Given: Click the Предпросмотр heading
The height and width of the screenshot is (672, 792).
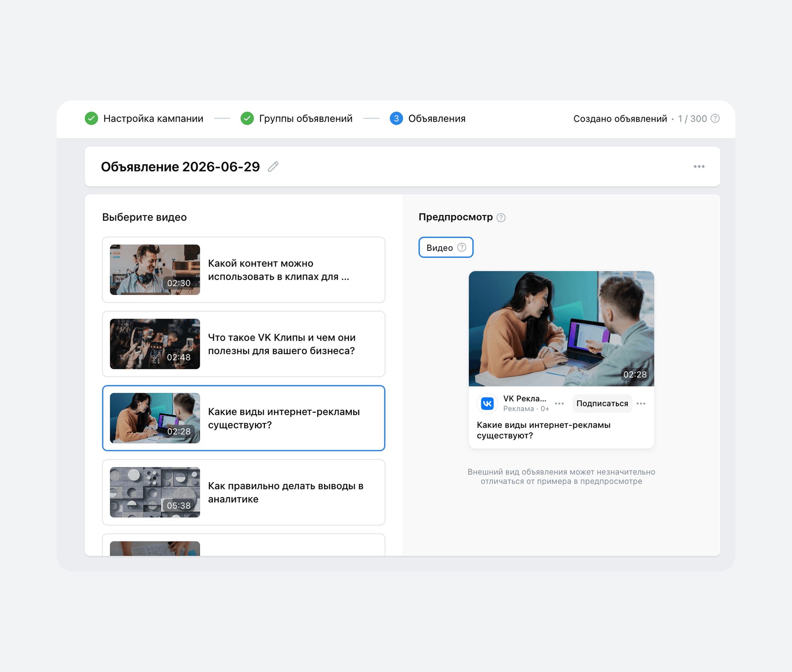Looking at the screenshot, I should (x=455, y=217).
